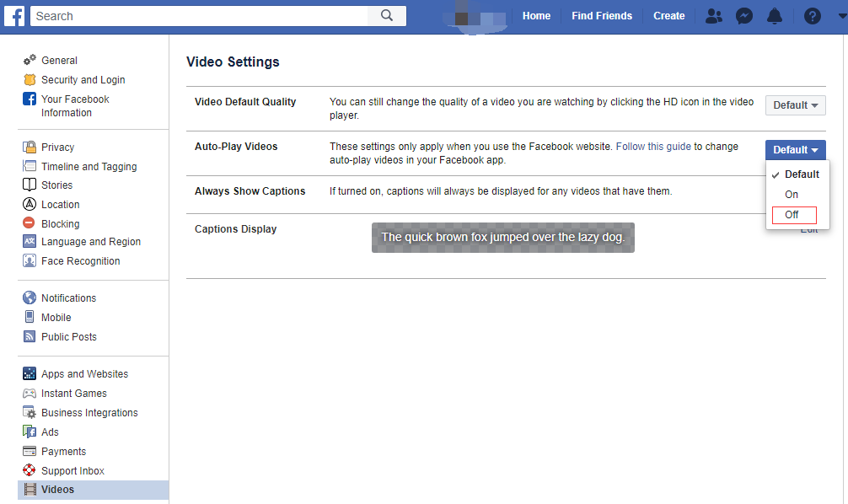Click the Business Integrations icon
This screenshot has height=504, width=848.
tap(30, 413)
